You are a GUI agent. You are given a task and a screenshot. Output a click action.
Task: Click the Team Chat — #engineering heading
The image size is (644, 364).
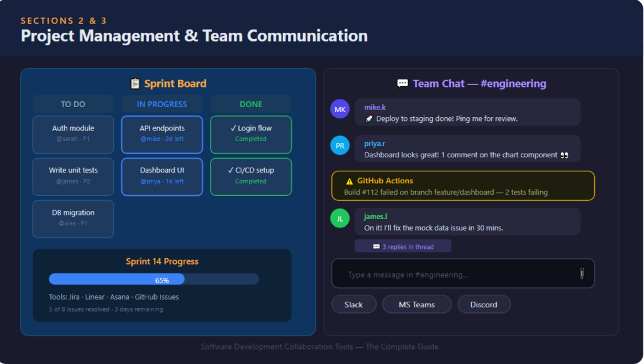(479, 84)
